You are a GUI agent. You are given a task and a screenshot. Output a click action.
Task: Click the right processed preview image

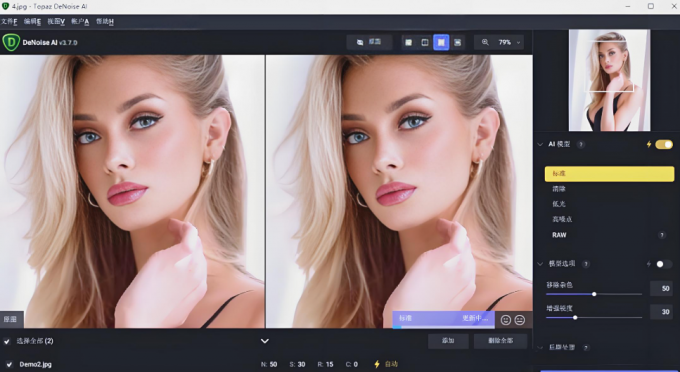click(x=399, y=191)
